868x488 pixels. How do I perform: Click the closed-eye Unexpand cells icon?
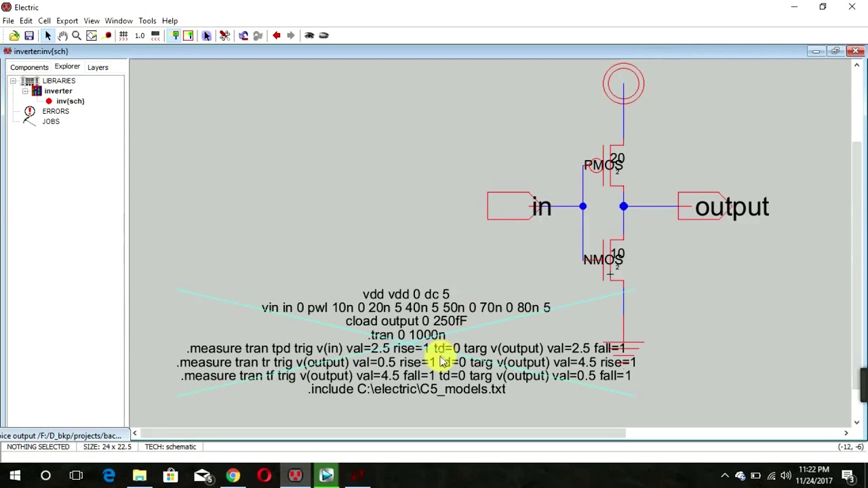tap(323, 35)
